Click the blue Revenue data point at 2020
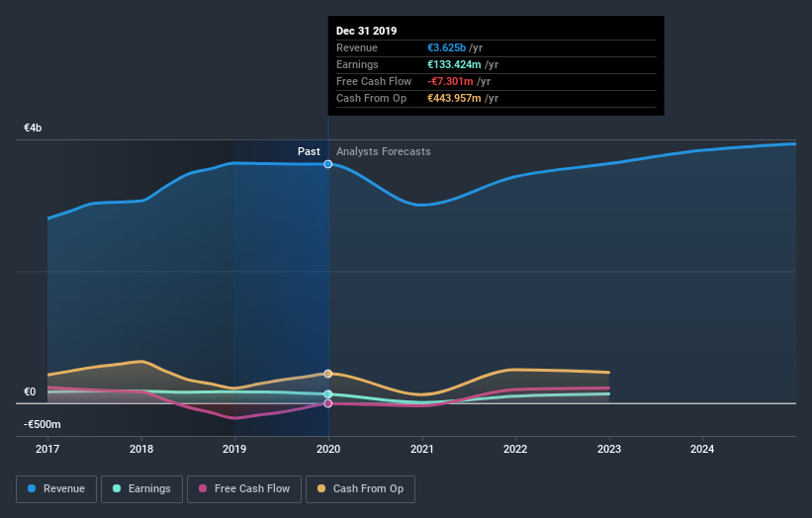This screenshot has width=812, height=518. pos(327,164)
